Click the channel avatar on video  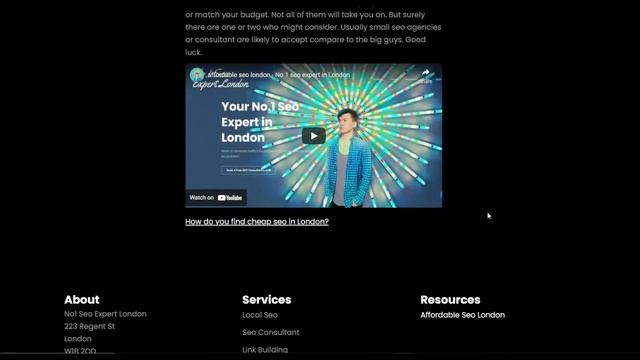(197, 75)
